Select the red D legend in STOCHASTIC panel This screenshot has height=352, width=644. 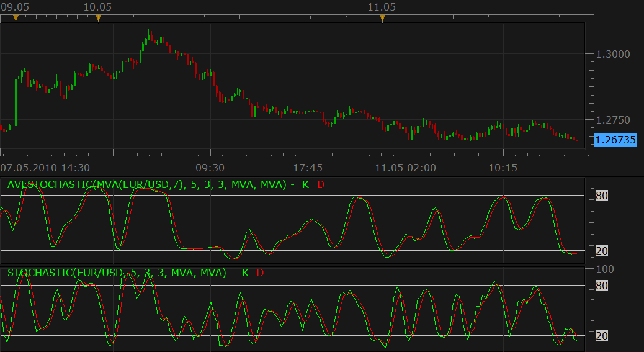(260, 273)
